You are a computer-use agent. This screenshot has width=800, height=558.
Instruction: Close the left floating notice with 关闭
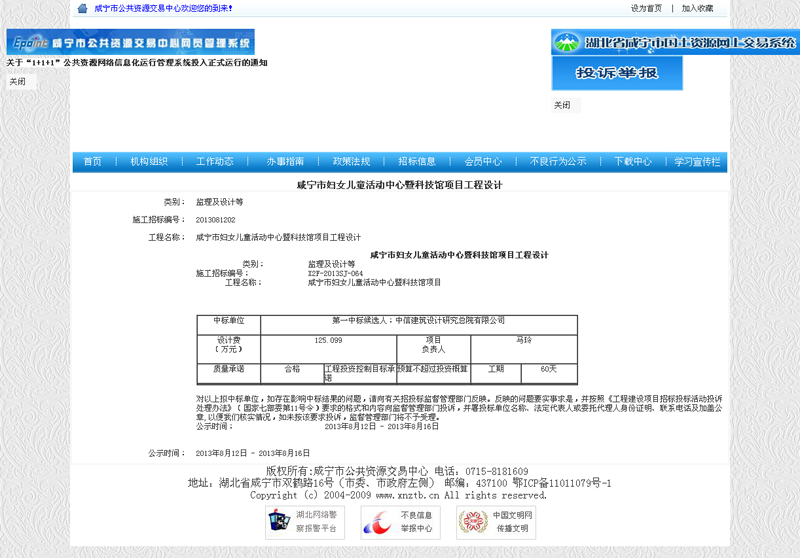point(18,82)
